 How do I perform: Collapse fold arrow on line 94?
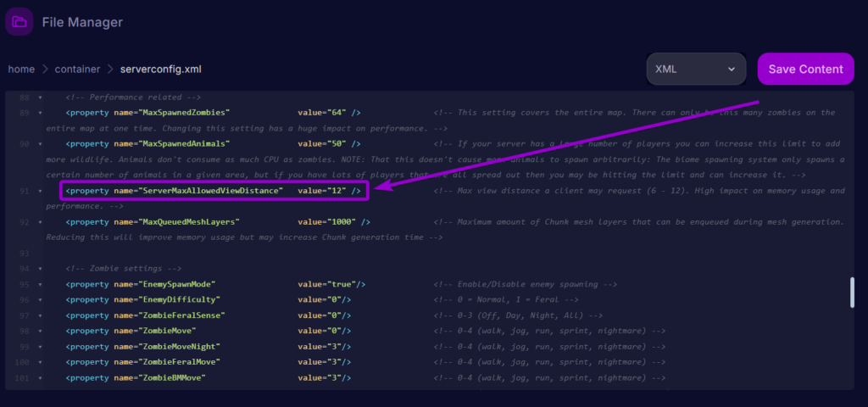[x=40, y=269]
